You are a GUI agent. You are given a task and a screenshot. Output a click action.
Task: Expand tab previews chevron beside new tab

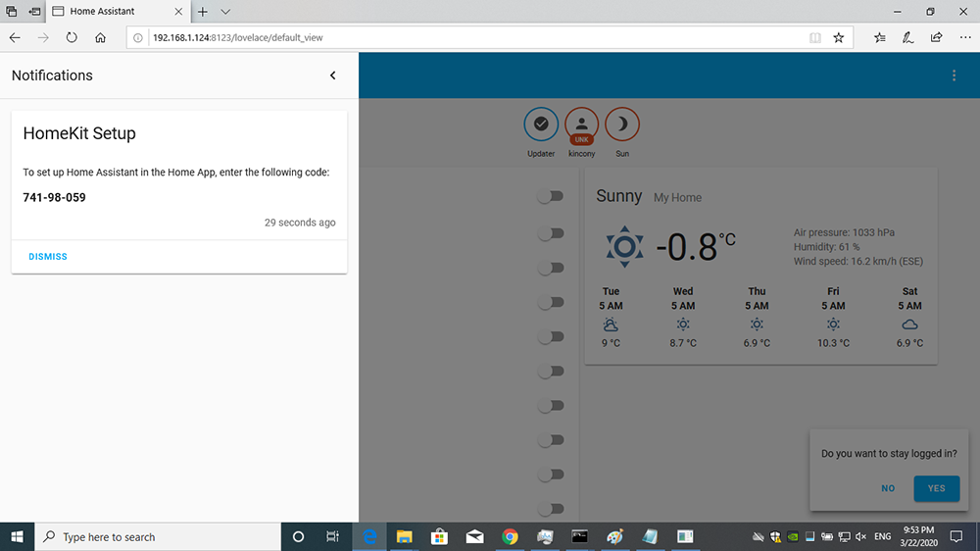226,12
